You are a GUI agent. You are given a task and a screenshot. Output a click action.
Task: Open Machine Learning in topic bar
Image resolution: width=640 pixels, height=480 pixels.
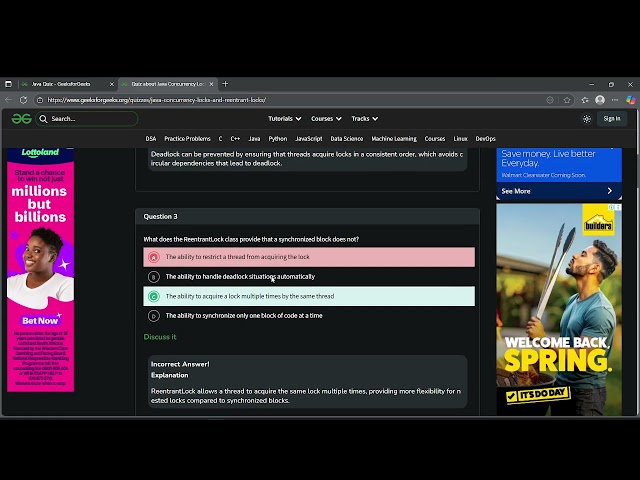394,139
